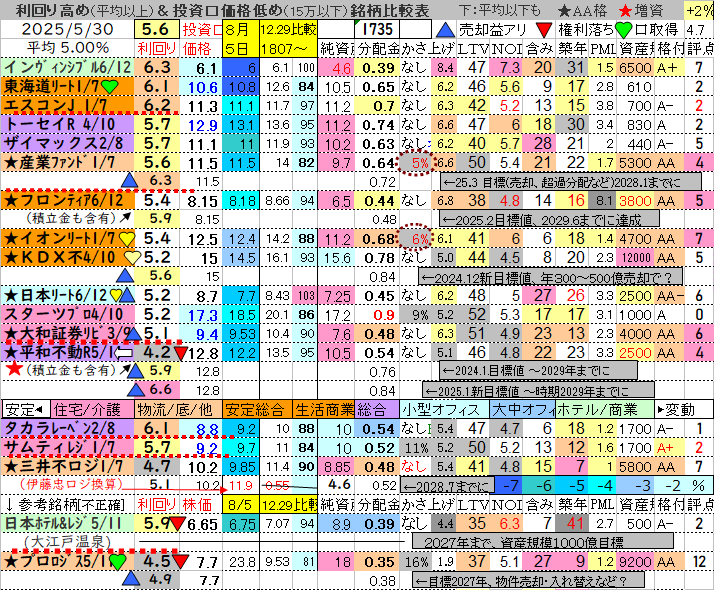714x590 pixels.
Task: Click the yellow heart in 日本リート row
Action: tap(116, 296)
